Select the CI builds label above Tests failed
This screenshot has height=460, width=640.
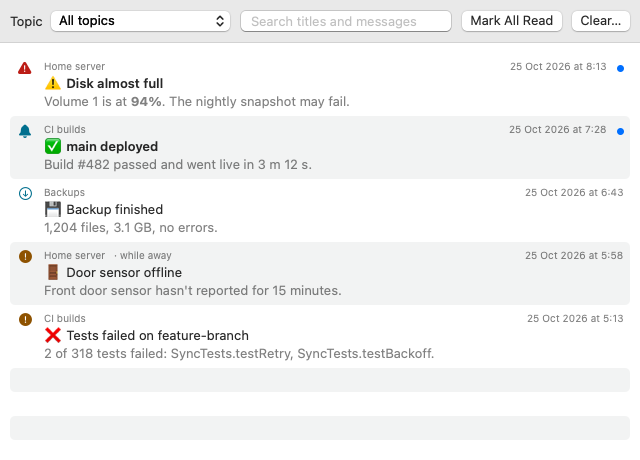pyautogui.click(x=65, y=318)
